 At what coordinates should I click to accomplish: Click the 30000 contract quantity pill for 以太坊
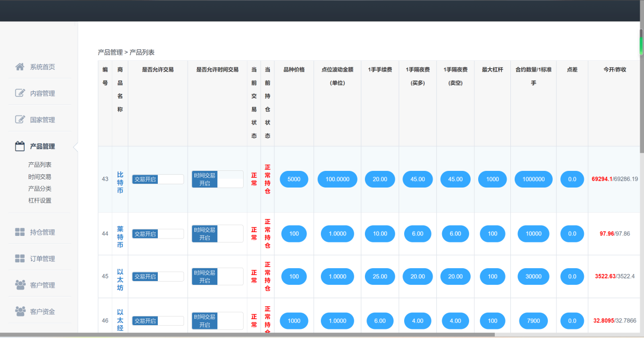point(533,277)
